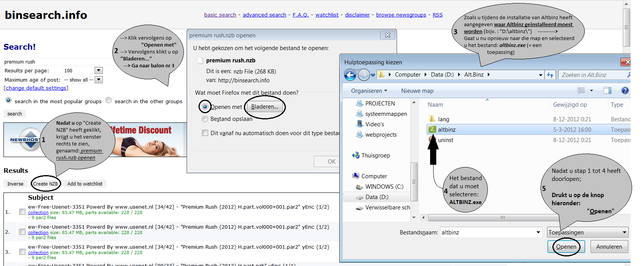Viewport: 644px width, 266px height.
Task: Click the Openen button
Action: pyautogui.click(x=566, y=247)
